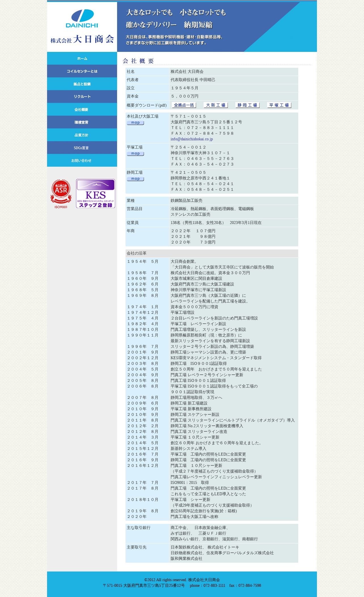Click the Hiratsuka TEL ０４６３－５５－２７６３
The height and width of the screenshot is (597, 364).
(x=202, y=159)
